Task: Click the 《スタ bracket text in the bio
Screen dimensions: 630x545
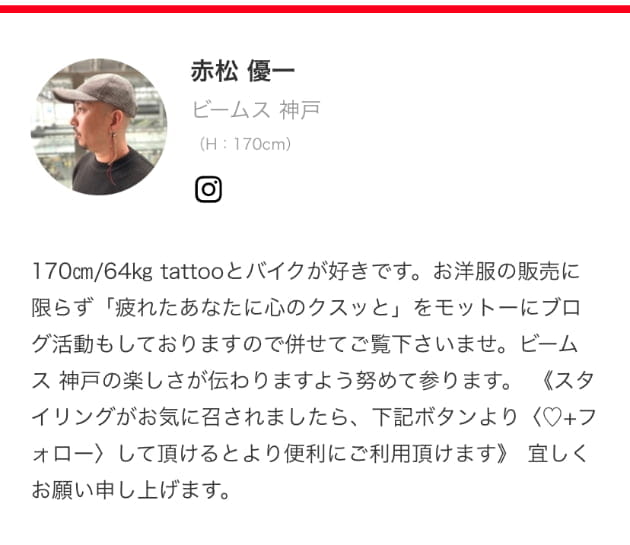Action: (x=568, y=381)
